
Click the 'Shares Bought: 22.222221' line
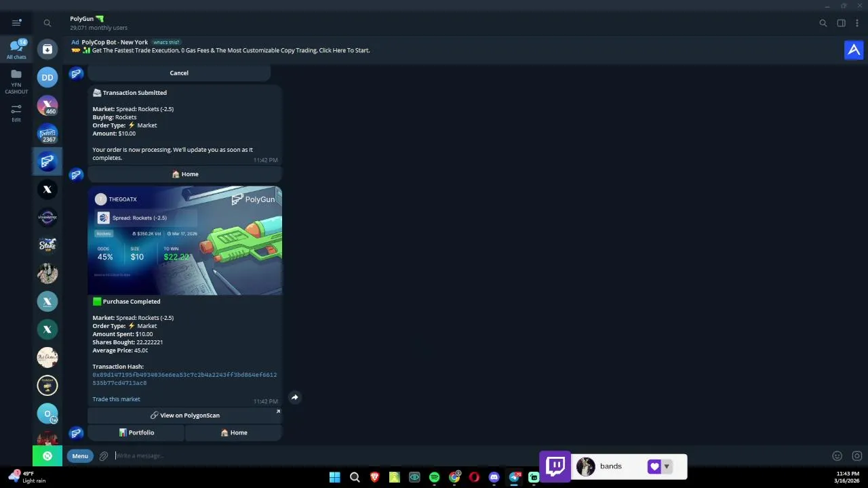click(127, 342)
